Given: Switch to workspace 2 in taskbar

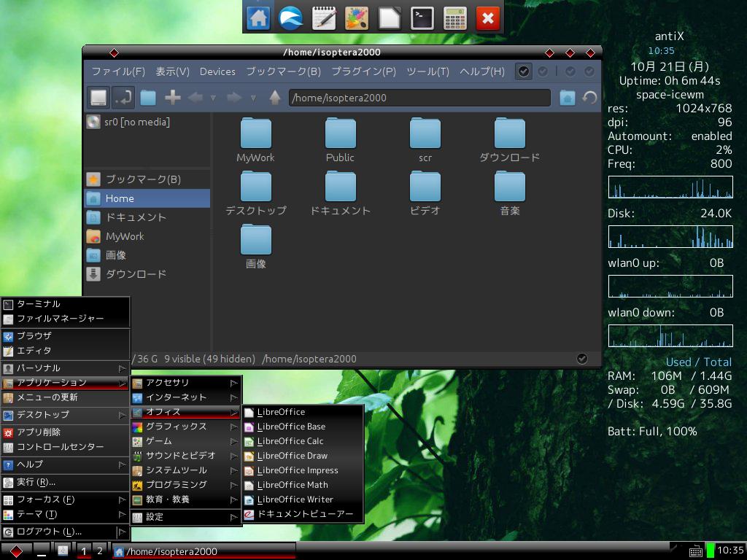Looking at the screenshot, I should [x=100, y=551].
